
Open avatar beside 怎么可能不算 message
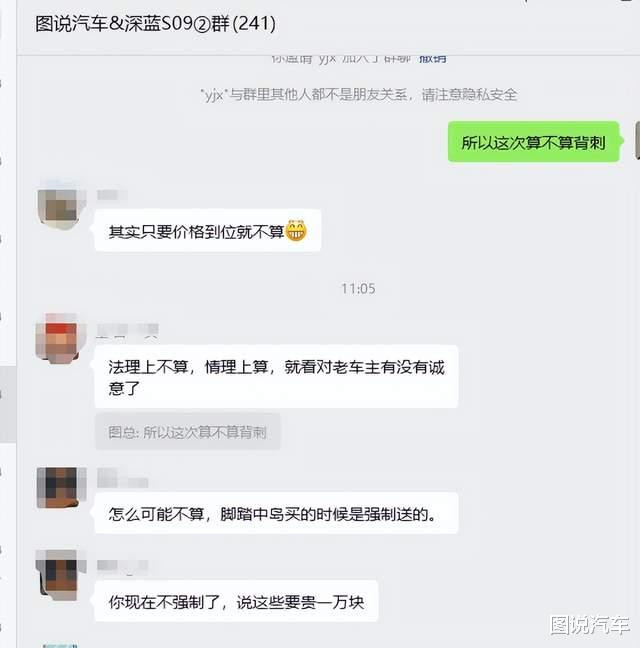58,487
